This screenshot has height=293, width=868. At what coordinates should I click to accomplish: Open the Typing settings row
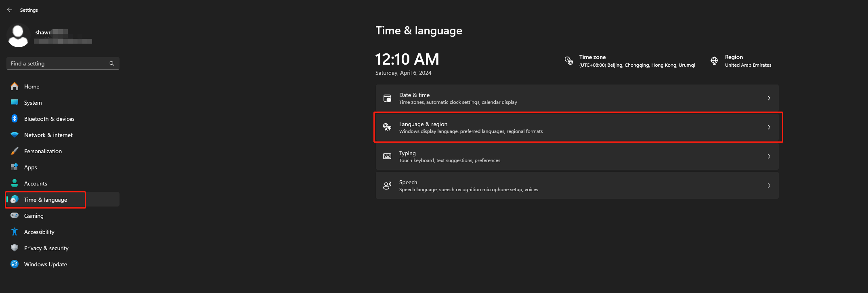pos(577,156)
